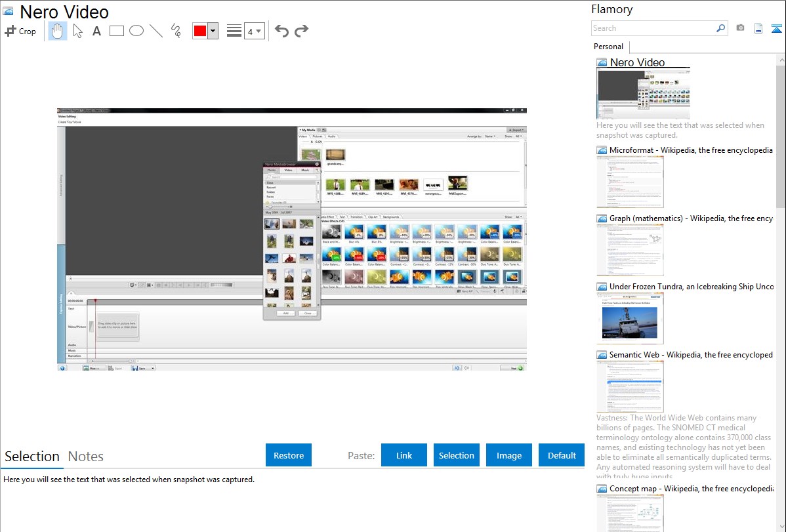
Task: Open the Semantic Web snapshot thumbnail
Action: pyautogui.click(x=630, y=386)
